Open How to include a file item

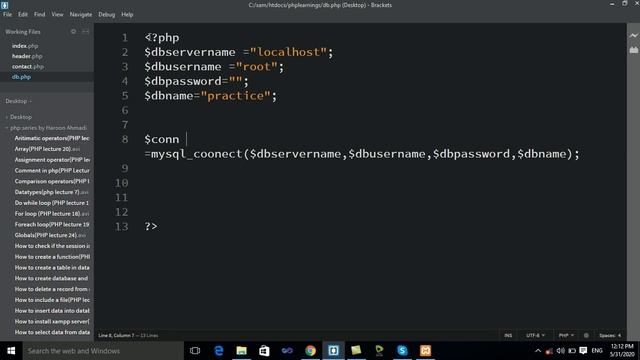52,300
